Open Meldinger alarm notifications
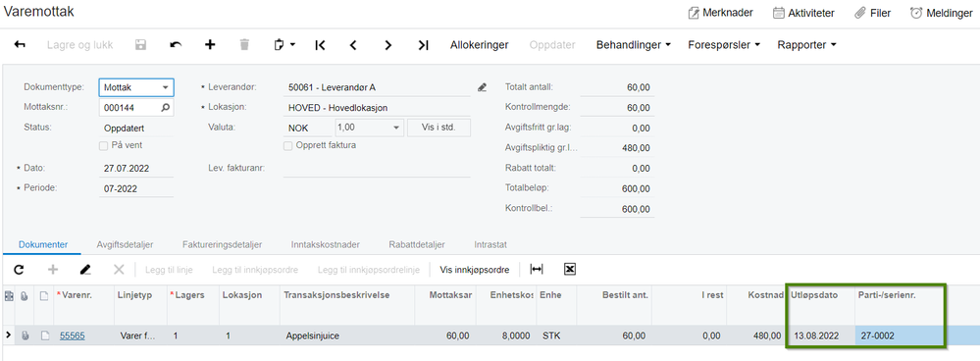980x361 pixels. pos(915,13)
